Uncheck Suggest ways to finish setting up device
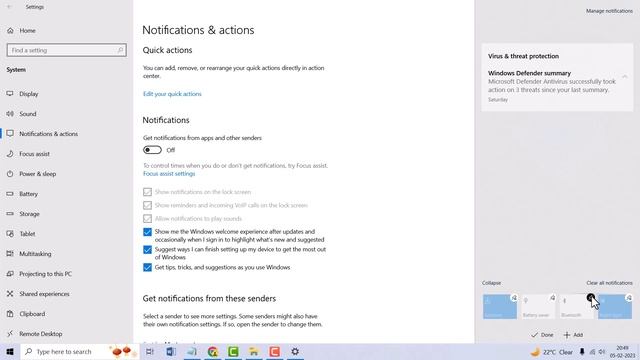This screenshot has width=640, height=360. click(x=147, y=249)
